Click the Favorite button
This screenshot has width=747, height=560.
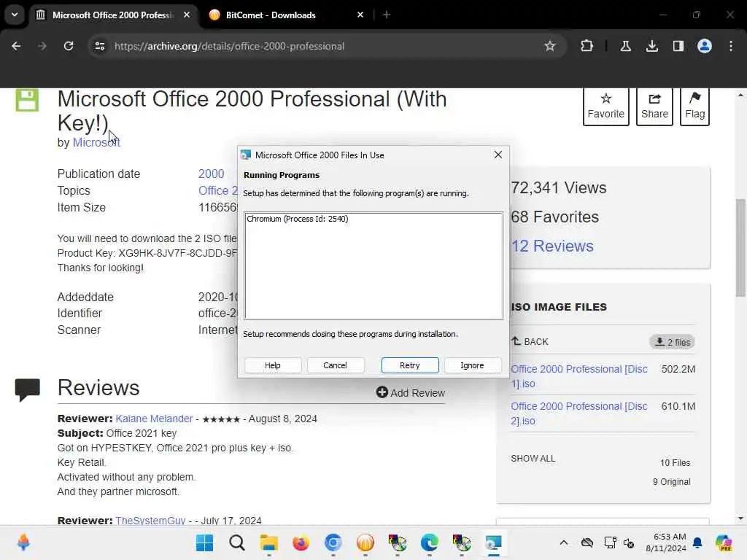pos(605,106)
